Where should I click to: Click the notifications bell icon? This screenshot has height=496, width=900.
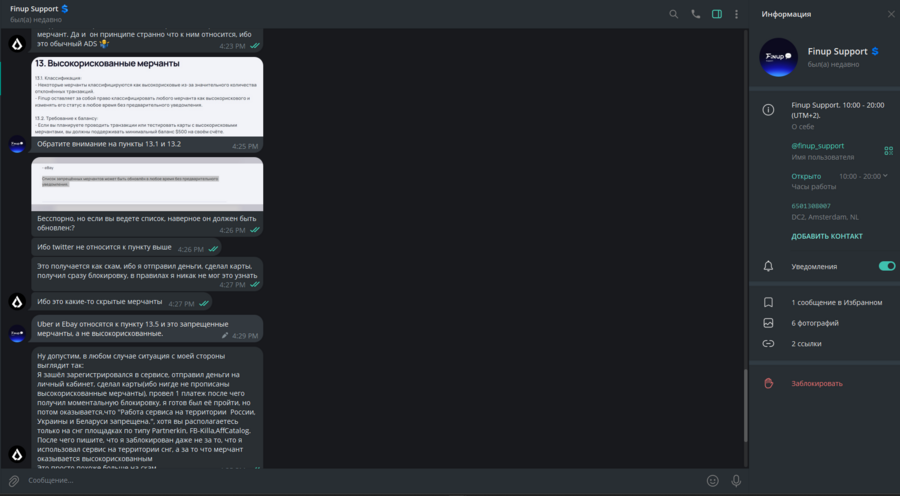pos(768,266)
